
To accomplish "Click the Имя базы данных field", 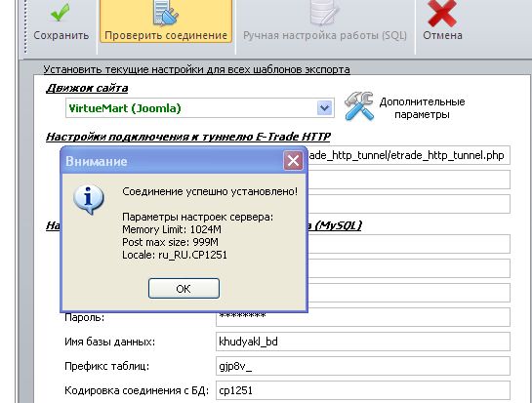I will 363,342.
